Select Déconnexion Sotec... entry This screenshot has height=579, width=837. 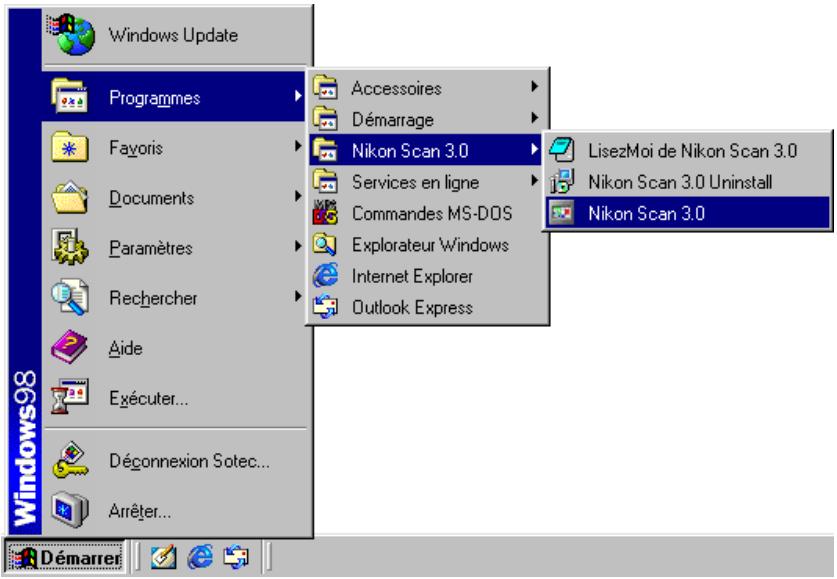(174, 461)
